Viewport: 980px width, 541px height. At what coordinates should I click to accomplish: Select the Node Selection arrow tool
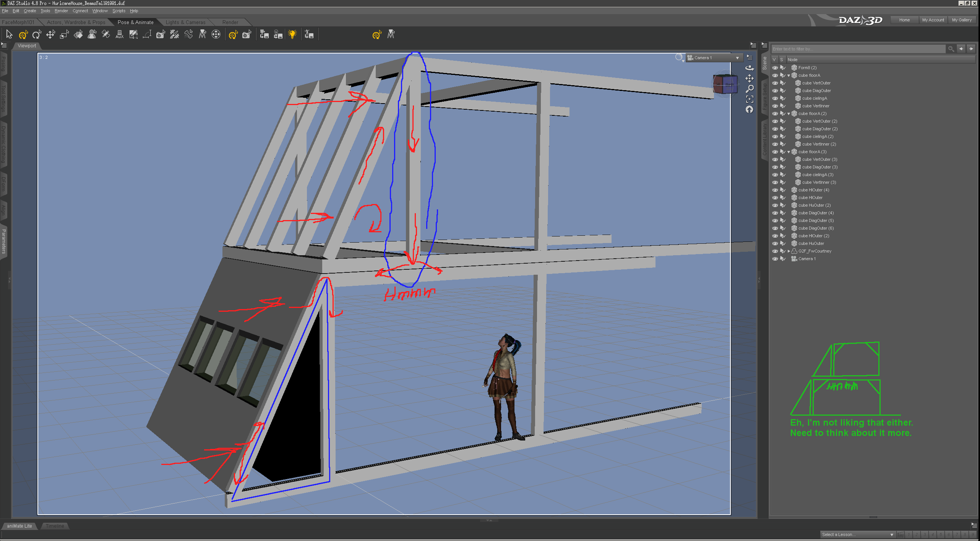pyautogui.click(x=9, y=35)
